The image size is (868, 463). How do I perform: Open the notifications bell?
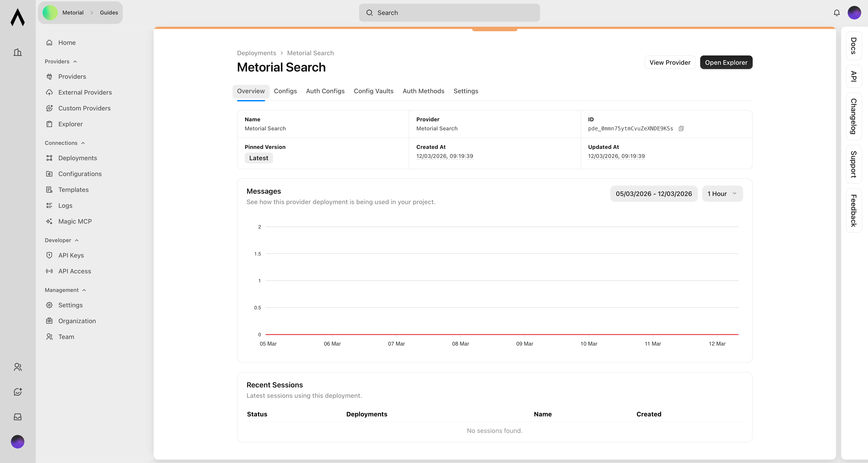pyautogui.click(x=836, y=12)
